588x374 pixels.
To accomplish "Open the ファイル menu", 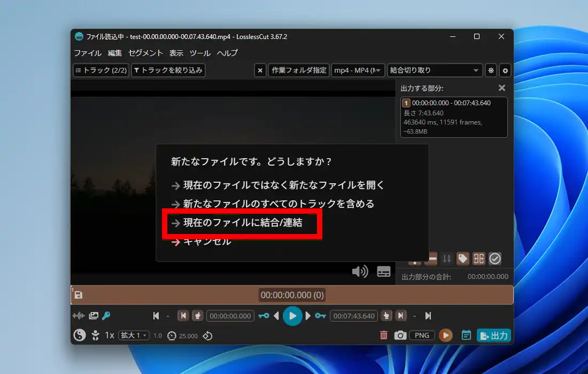I will pos(88,53).
